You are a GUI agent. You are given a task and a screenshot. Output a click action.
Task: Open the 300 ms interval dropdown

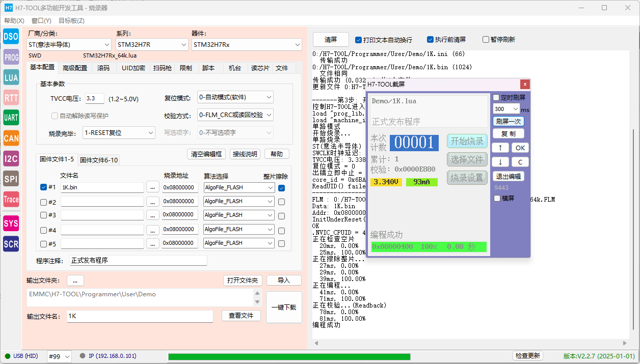(506, 109)
